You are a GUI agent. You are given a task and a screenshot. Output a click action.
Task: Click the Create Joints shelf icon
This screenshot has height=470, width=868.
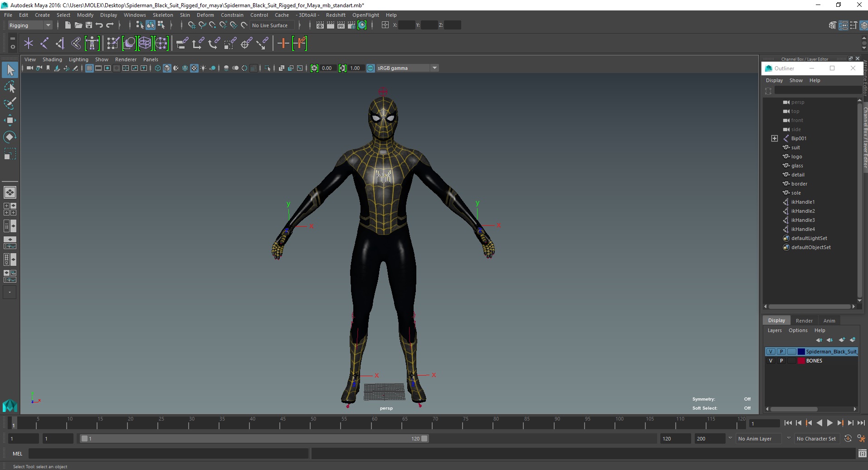(44, 44)
